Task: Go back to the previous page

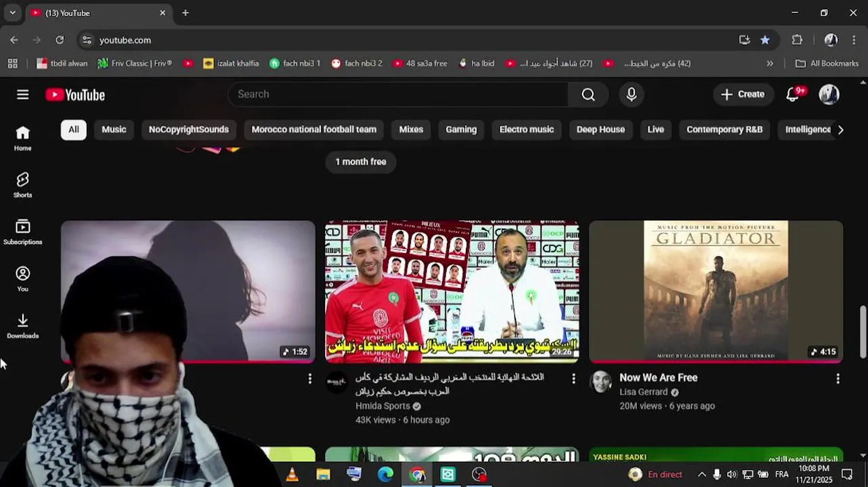Action: coord(14,40)
